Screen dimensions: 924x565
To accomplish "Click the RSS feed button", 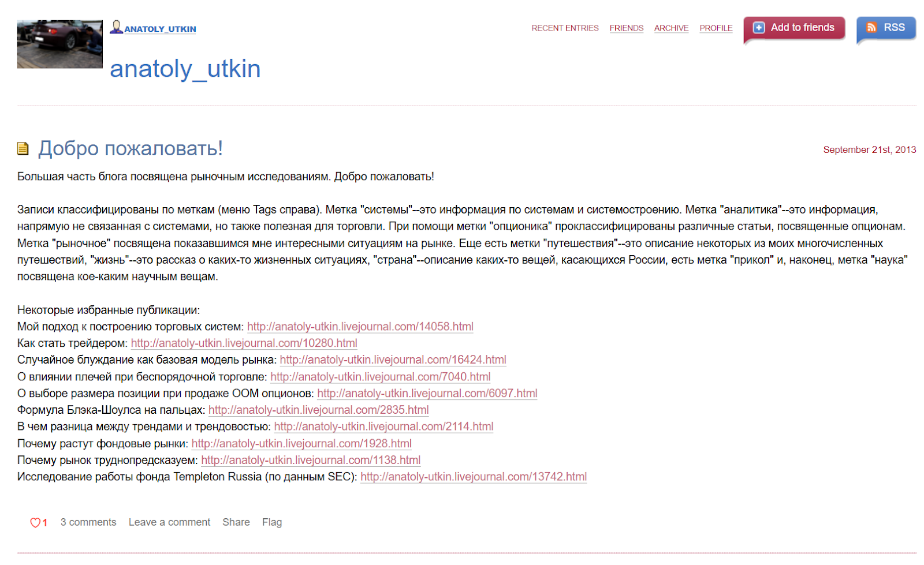I will 886,28.
